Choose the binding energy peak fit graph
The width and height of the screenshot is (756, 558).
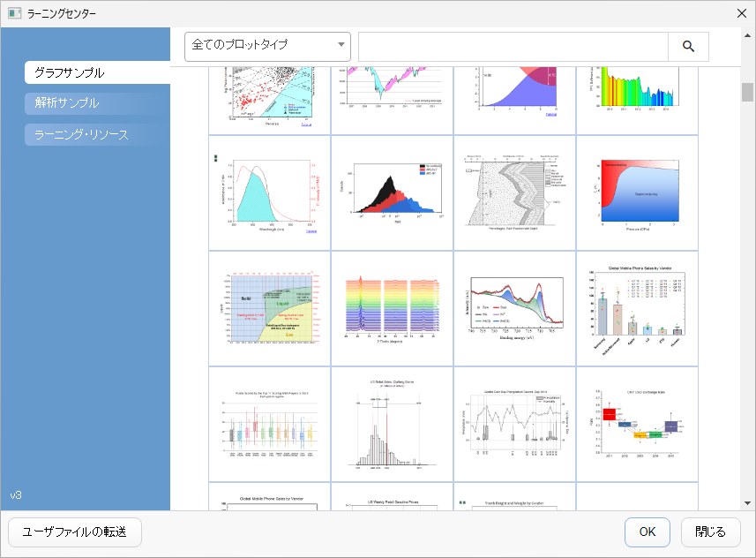pos(513,308)
